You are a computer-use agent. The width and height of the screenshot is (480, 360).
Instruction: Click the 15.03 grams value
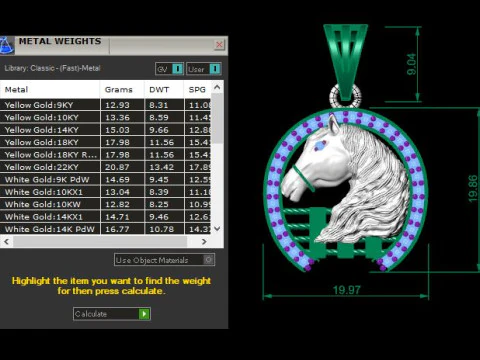[117, 130]
